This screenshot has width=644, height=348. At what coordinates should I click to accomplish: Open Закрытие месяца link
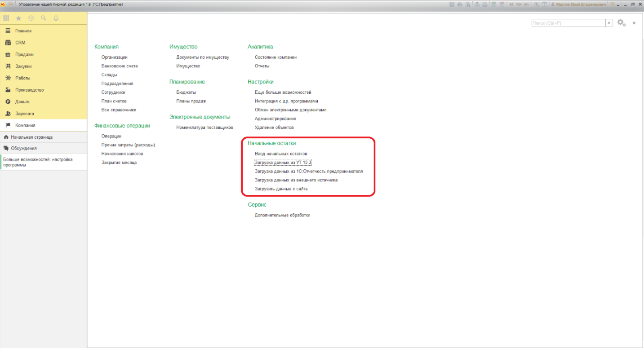coord(119,163)
